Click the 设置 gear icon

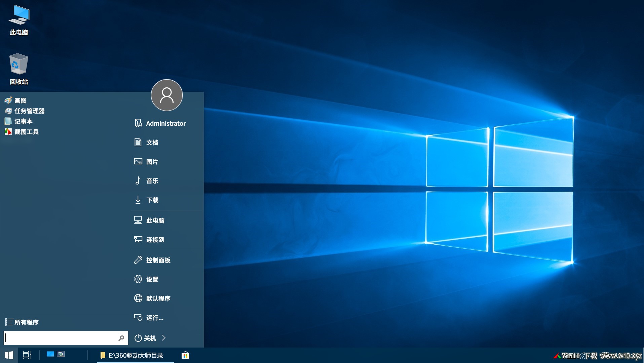pos(138,279)
